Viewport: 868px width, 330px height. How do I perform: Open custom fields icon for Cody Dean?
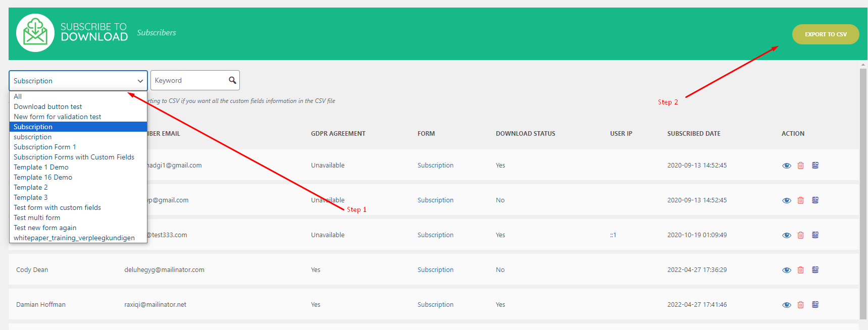815,269
